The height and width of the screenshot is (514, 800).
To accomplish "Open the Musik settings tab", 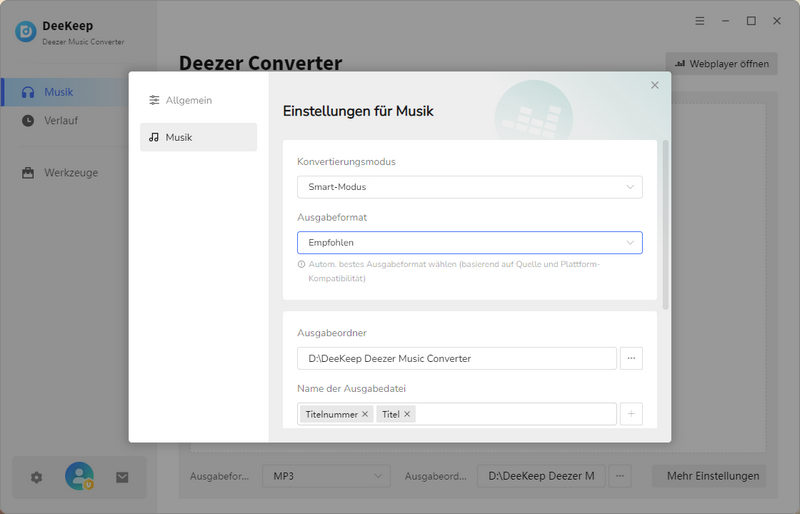I will (x=198, y=137).
